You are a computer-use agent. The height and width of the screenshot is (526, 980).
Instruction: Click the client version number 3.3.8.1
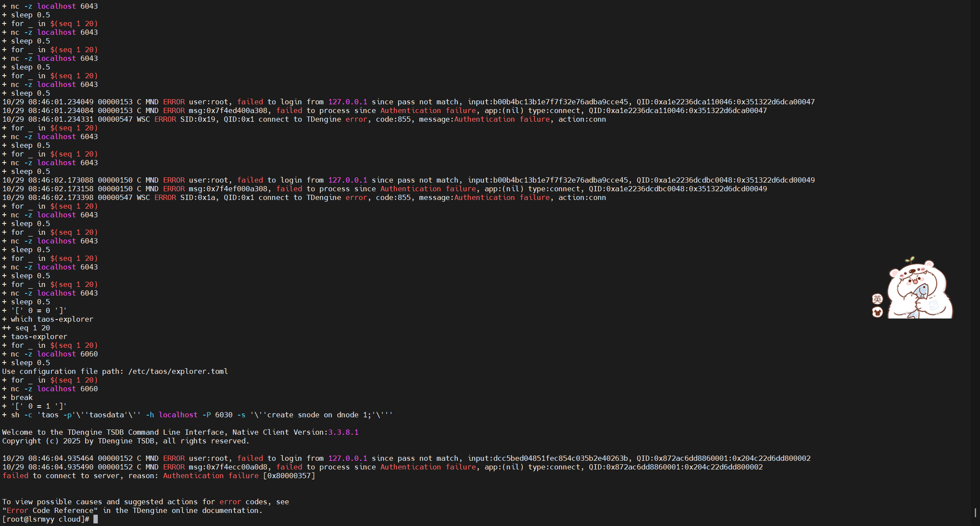pos(343,432)
